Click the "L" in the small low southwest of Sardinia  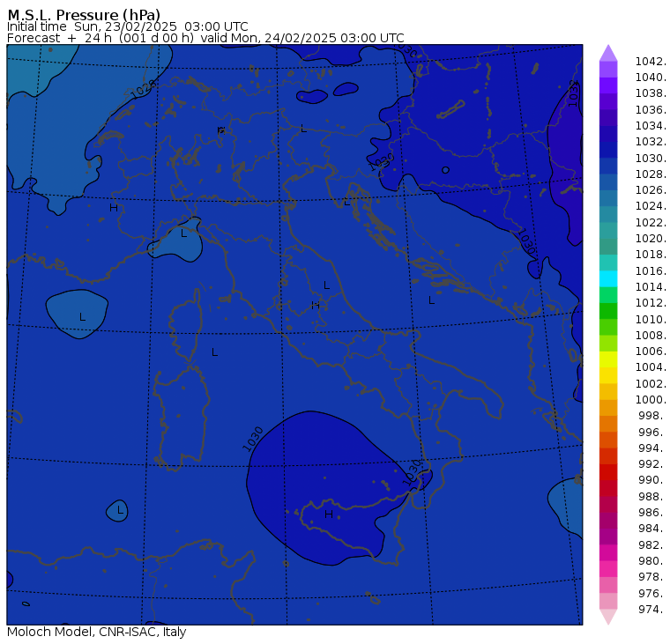pyautogui.click(x=120, y=510)
